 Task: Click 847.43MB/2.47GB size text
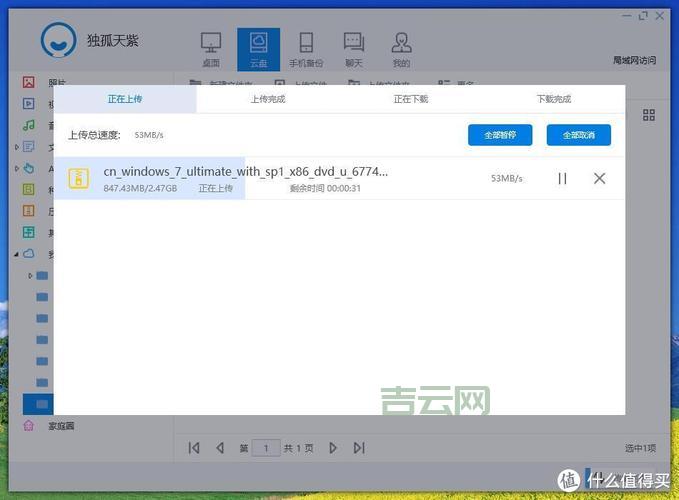pyautogui.click(x=140, y=188)
